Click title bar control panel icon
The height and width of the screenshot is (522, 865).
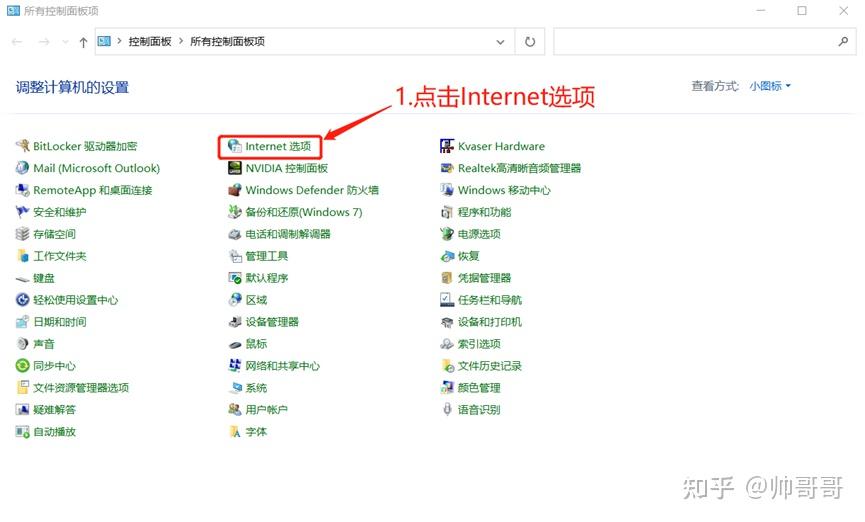[13, 10]
